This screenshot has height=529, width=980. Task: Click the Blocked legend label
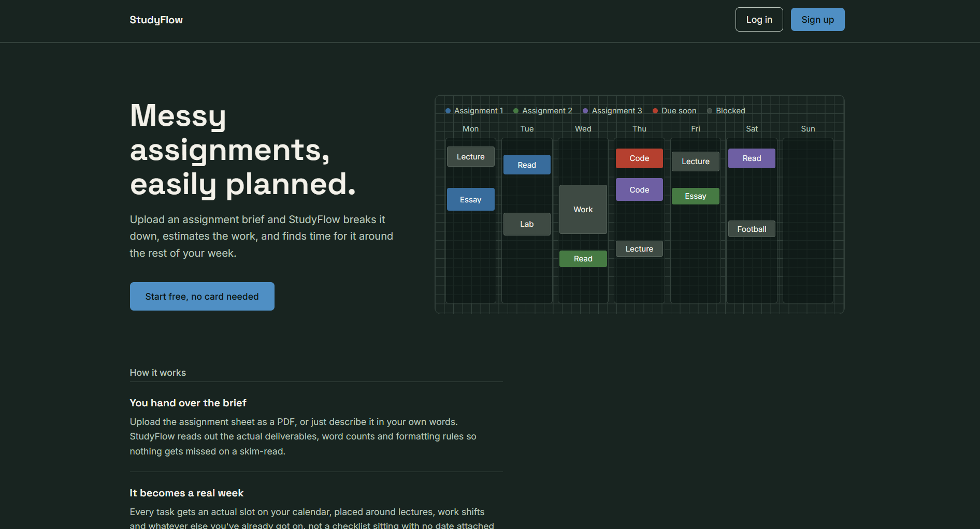pyautogui.click(x=730, y=111)
